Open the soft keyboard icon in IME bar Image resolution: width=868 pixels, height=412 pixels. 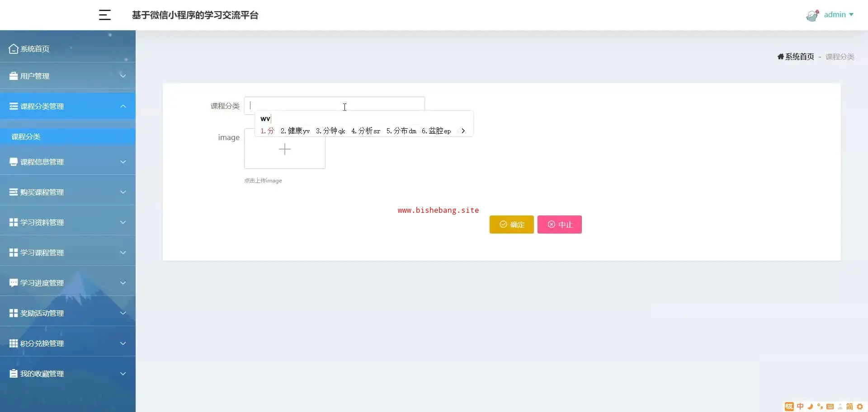pos(830,407)
